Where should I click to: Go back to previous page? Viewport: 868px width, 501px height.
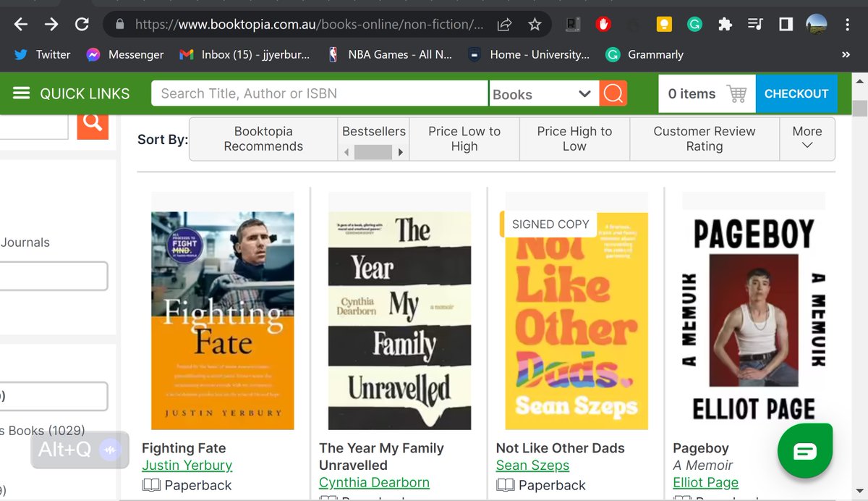click(x=20, y=25)
